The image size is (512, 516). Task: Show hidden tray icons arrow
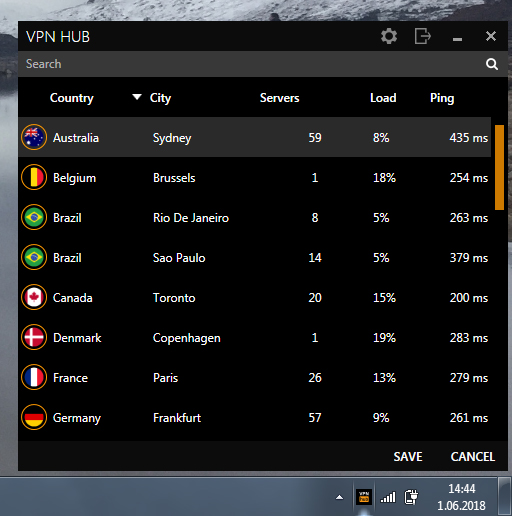(x=339, y=497)
